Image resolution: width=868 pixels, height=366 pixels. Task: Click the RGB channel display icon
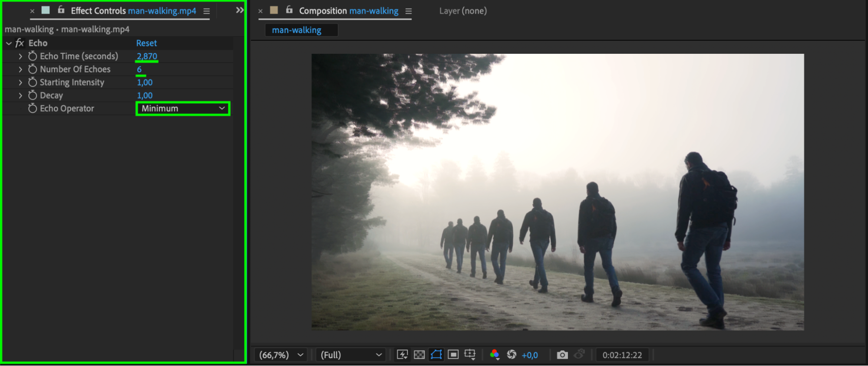click(494, 355)
